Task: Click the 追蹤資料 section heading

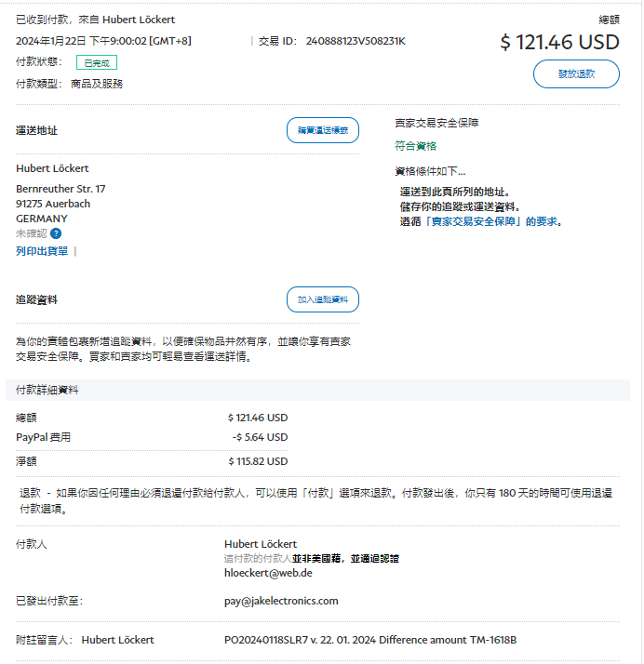Action: click(37, 299)
